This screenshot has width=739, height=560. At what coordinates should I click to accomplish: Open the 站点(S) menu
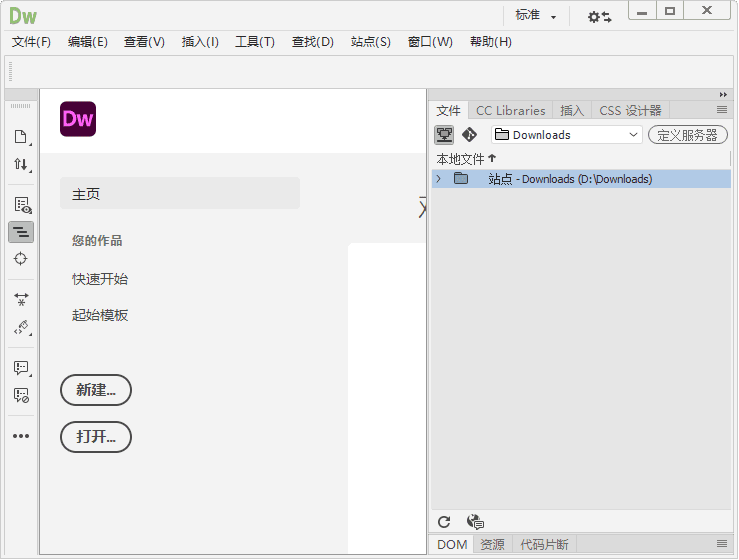(371, 42)
